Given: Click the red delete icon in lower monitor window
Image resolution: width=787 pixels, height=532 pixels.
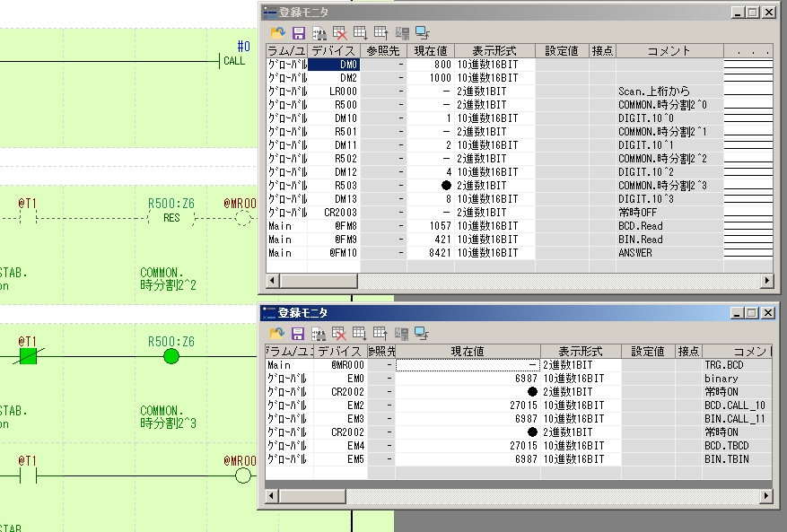Looking at the screenshot, I should tap(340, 332).
